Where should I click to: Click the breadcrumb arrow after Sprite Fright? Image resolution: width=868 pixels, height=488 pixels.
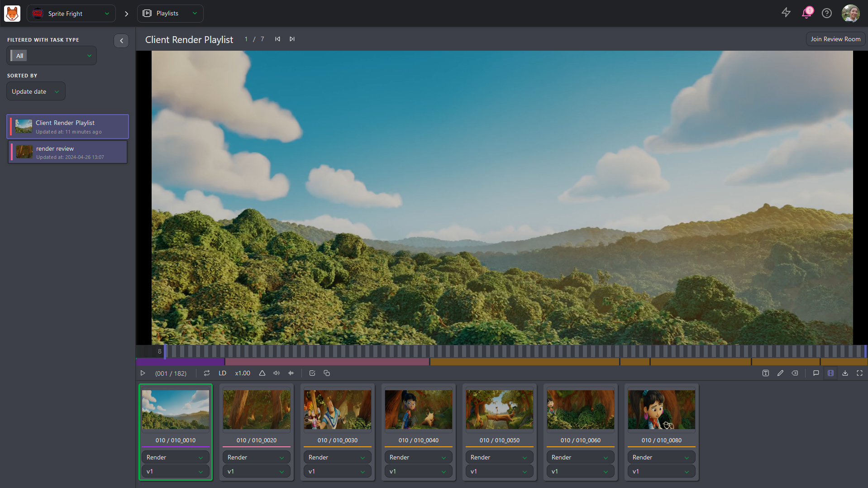pyautogui.click(x=126, y=14)
